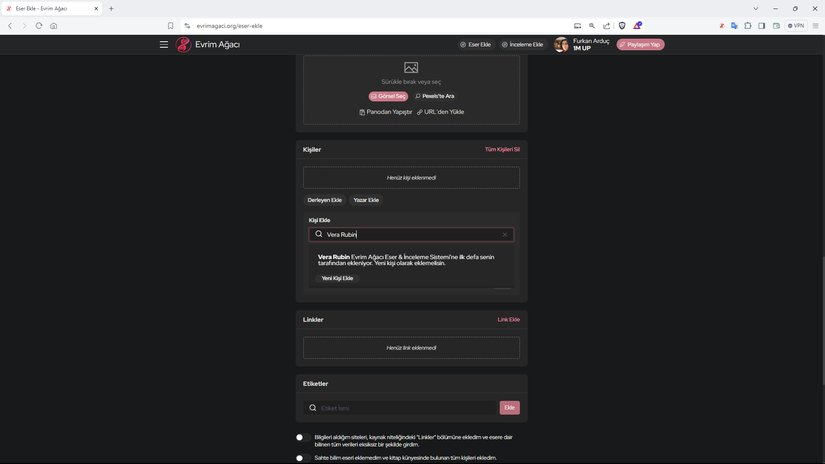This screenshot has height=464, width=825.
Task: Toggle the no fake science work confirmation
Action: 299,458
